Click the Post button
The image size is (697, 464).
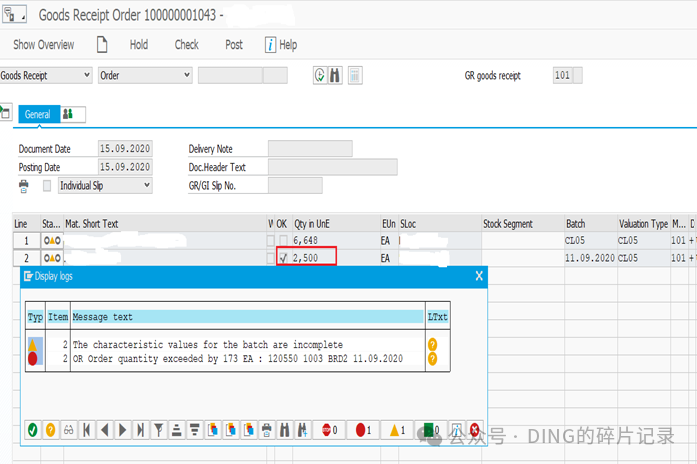tap(234, 44)
